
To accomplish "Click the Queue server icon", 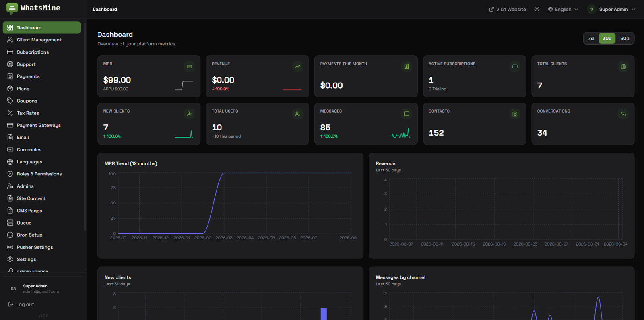I will click(x=10, y=223).
